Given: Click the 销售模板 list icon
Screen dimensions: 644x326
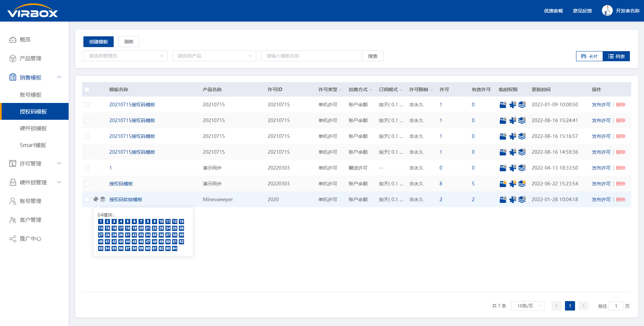Looking at the screenshot, I should point(13,77).
